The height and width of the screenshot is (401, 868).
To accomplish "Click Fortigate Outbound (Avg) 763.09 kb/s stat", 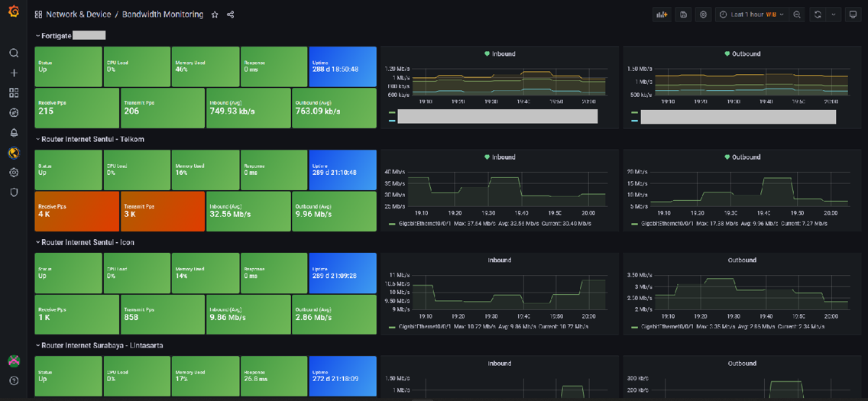I will tap(334, 108).
